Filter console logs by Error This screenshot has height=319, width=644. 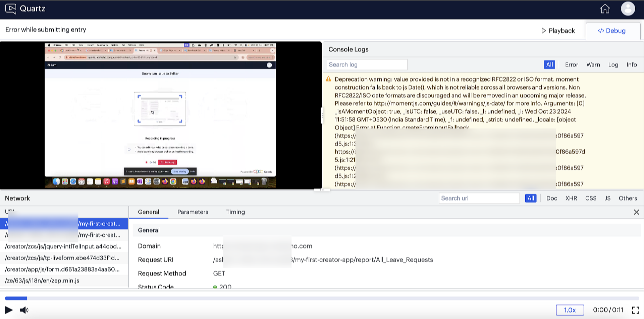click(x=572, y=65)
